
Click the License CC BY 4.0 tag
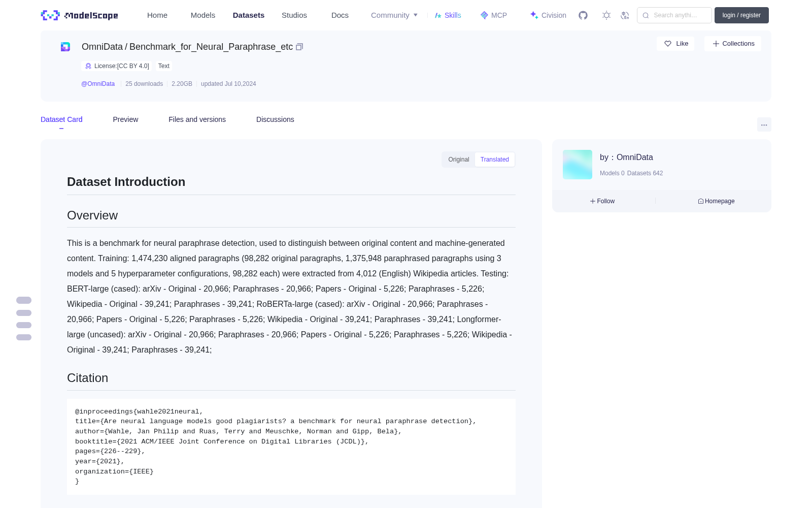[117, 66]
